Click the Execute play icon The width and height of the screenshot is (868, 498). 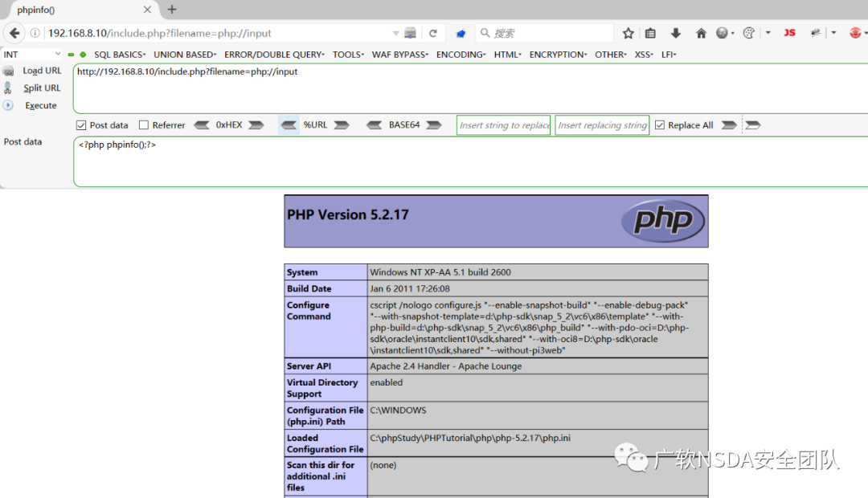point(8,105)
